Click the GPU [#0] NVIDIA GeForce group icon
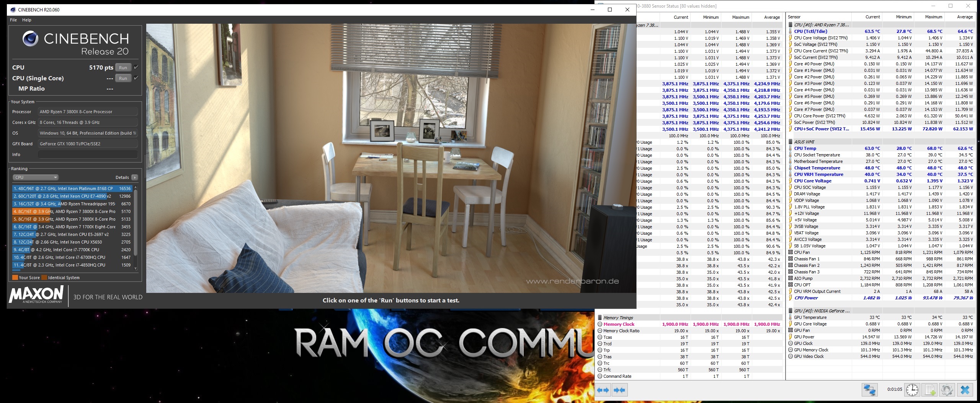Image resolution: width=980 pixels, height=403 pixels. click(x=791, y=311)
